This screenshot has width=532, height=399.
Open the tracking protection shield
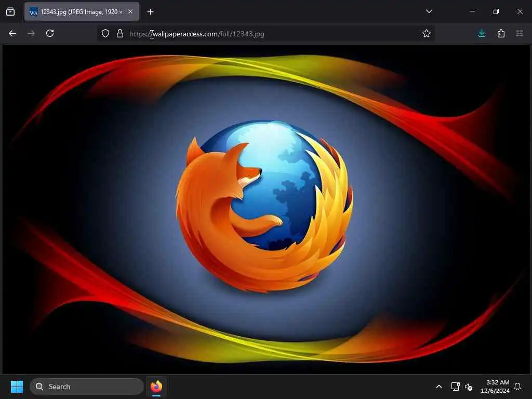point(105,33)
